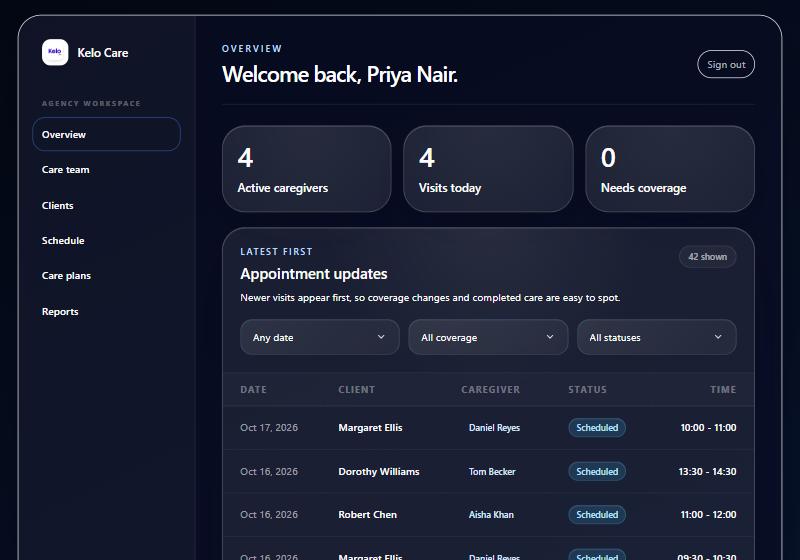Click Scheduled badge in Robert Chen row
Image resolution: width=800 pixels, height=560 pixels.
(597, 515)
